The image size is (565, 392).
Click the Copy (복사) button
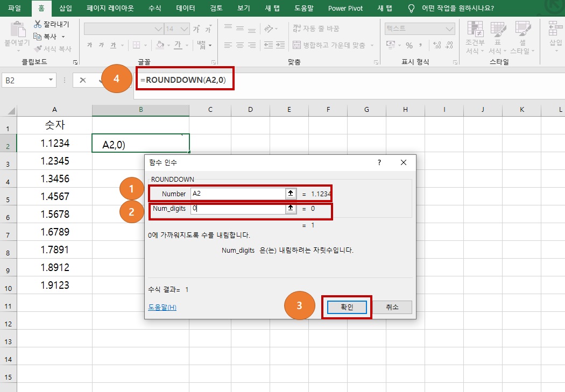[x=45, y=37]
